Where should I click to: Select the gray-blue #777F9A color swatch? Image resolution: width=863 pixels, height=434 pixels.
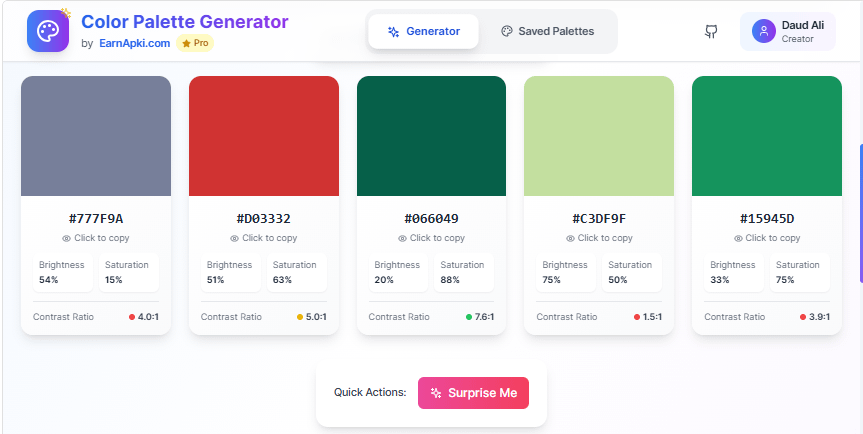click(x=96, y=136)
